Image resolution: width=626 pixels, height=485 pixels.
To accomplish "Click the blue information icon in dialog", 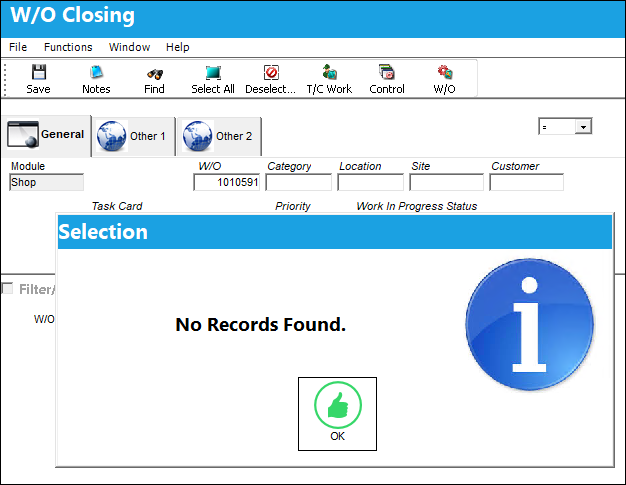I will point(529,324).
